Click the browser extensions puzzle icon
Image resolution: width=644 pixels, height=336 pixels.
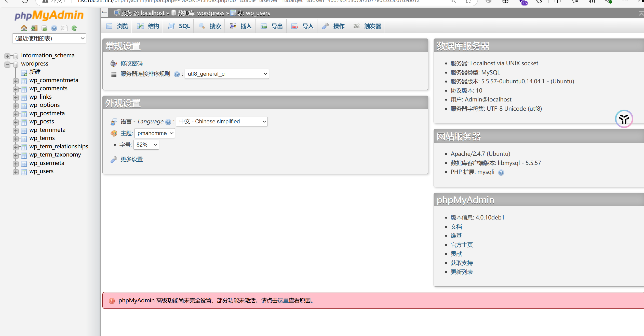(539, 1)
